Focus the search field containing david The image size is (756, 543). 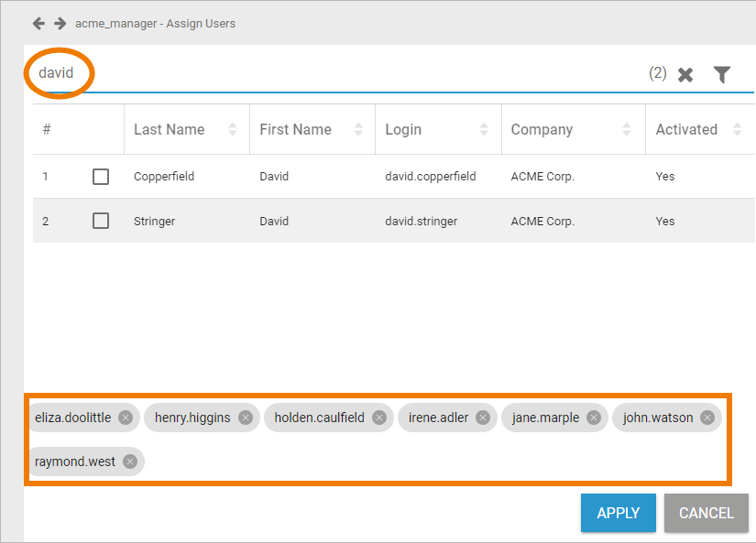pos(337,73)
